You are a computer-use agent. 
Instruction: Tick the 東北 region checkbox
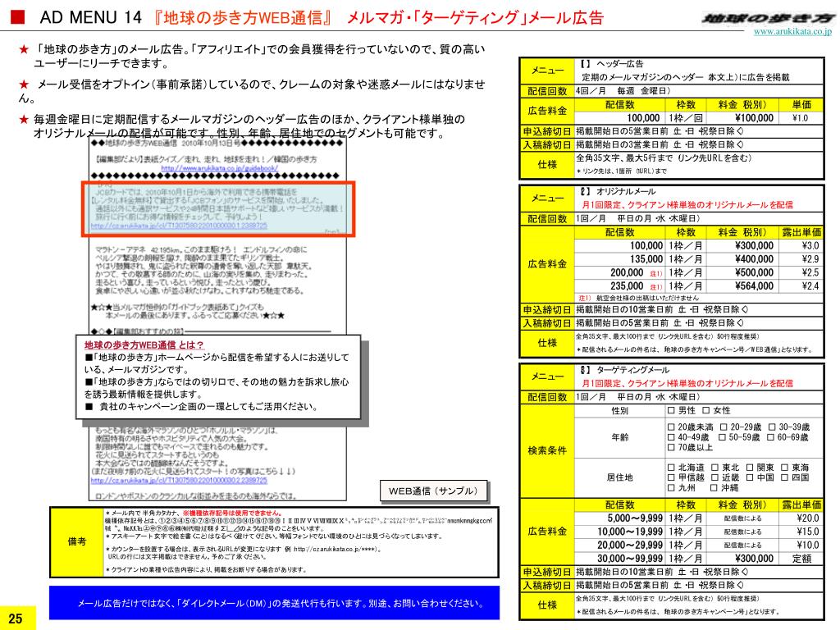point(714,467)
